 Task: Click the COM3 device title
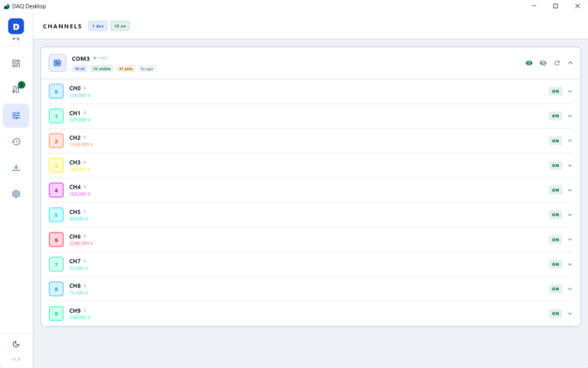point(80,58)
